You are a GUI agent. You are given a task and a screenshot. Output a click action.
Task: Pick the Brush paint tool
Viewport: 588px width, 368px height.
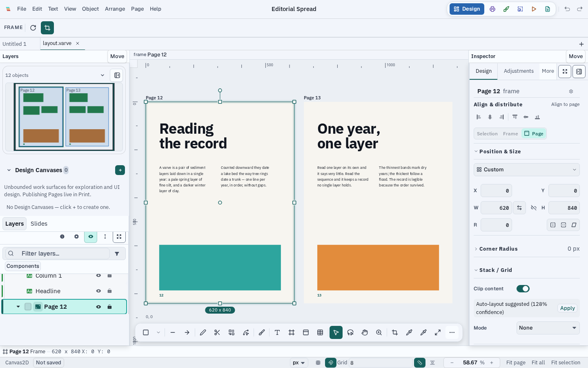tap(262, 332)
